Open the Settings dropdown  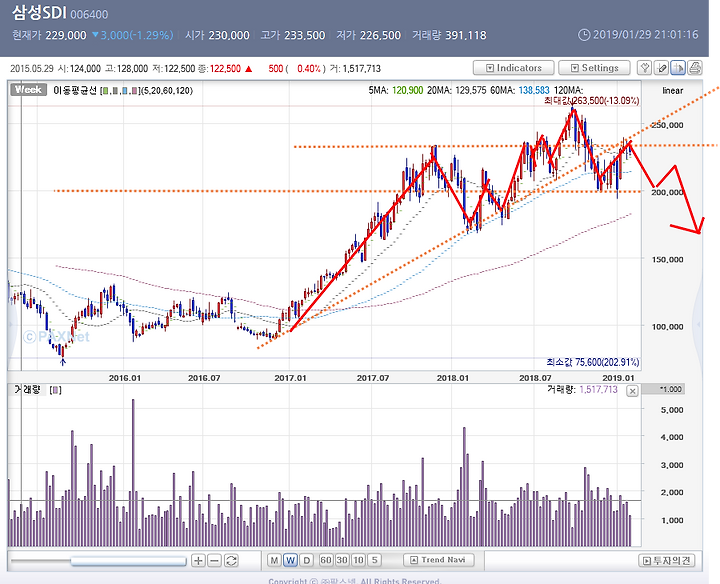[595, 68]
